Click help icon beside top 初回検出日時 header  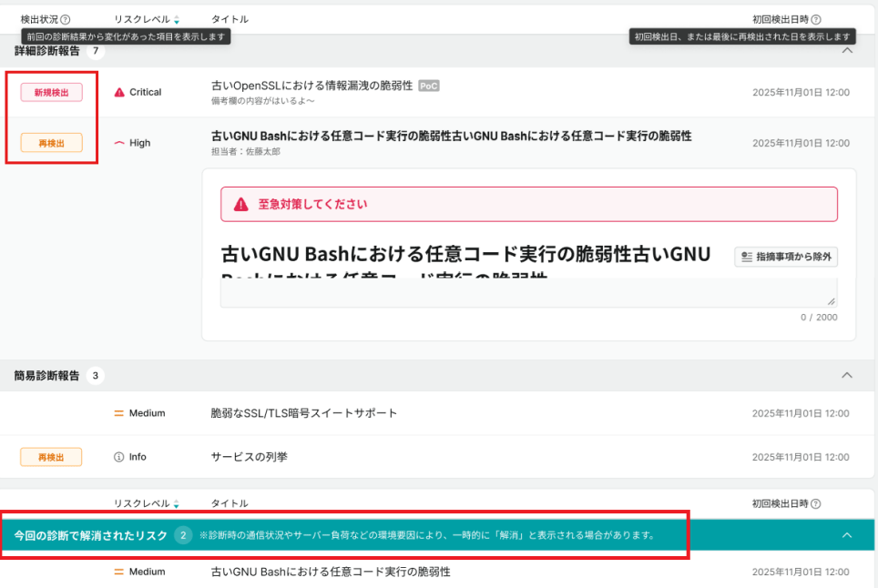click(816, 20)
